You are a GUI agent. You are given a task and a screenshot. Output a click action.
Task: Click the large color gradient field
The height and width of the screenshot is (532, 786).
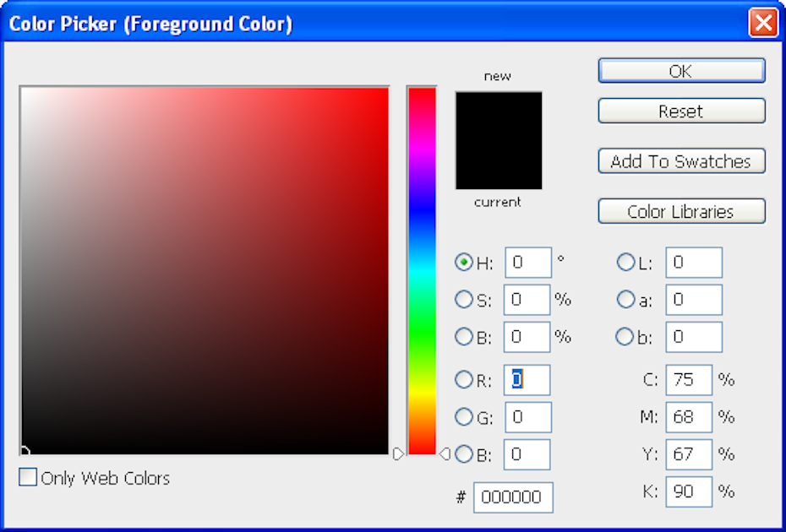coord(205,270)
